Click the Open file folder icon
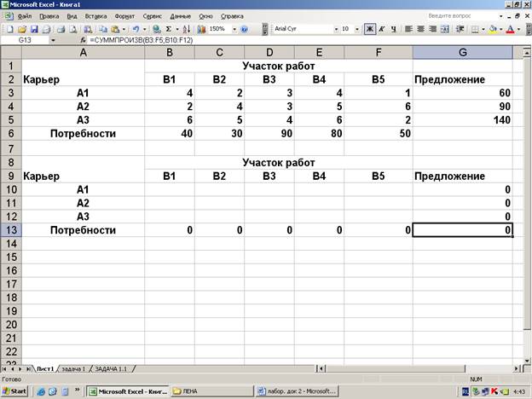 point(22,30)
